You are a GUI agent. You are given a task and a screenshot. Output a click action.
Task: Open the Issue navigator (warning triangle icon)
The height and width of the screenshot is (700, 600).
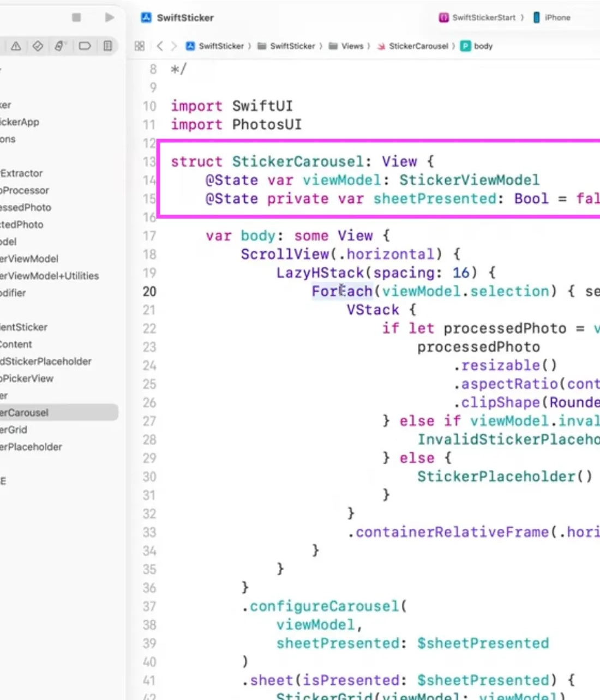pos(16,46)
